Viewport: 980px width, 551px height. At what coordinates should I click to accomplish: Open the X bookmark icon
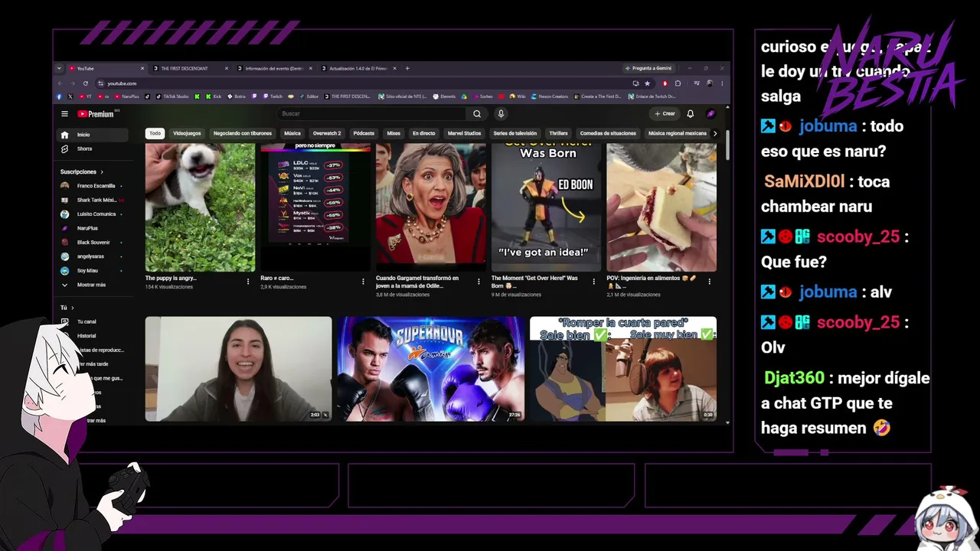70,96
